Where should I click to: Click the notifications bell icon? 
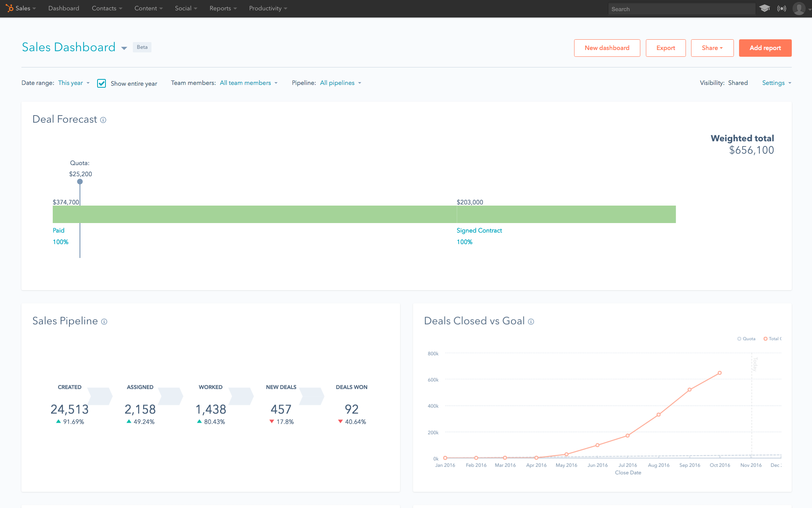pyautogui.click(x=781, y=8)
